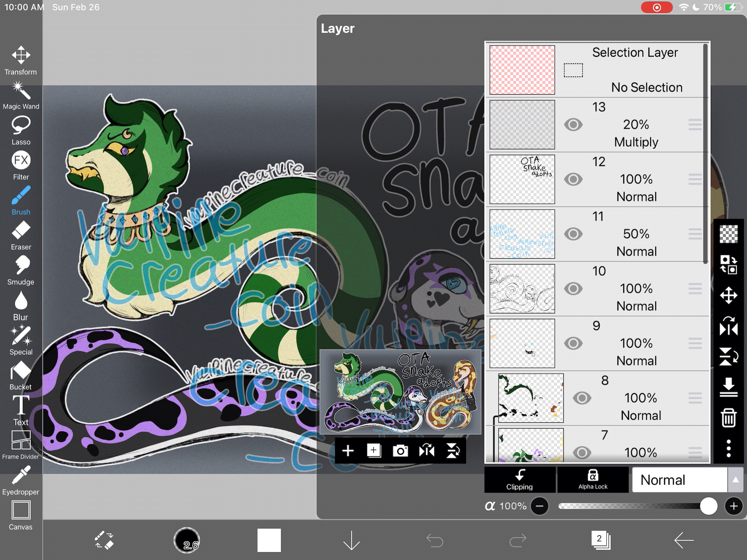Open the white color swatch
Screen dimensions: 747x560
click(269, 540)
